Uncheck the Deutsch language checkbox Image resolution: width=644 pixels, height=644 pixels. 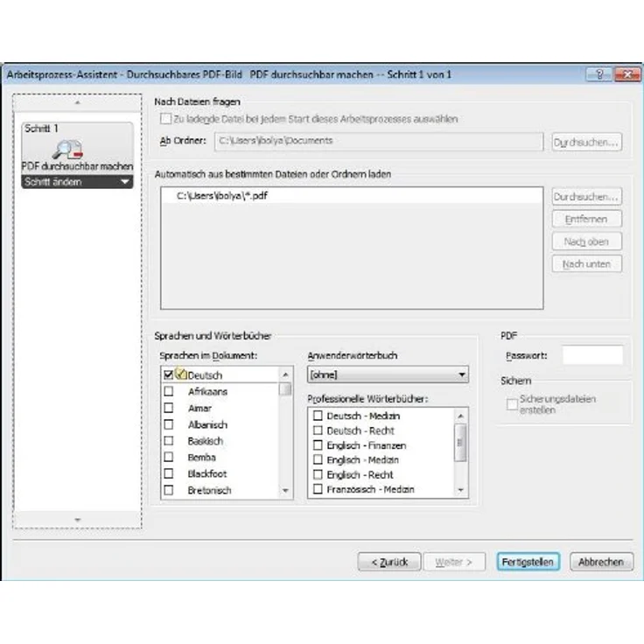click(x=168, y=375)
